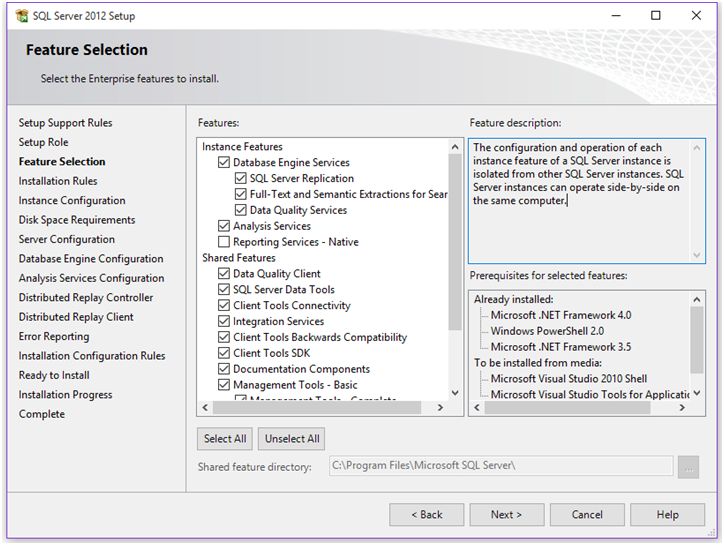Select the Shared Features heading
The image size is (724, 545).
point(239,258)
